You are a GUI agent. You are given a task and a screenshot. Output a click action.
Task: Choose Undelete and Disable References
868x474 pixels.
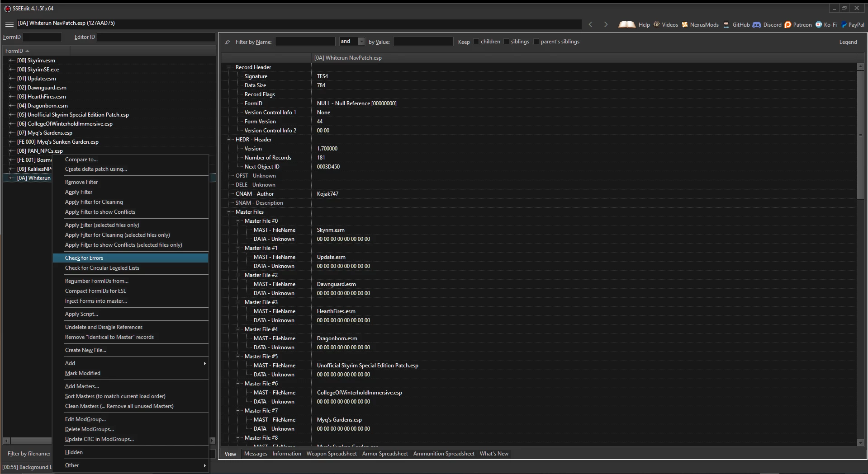click(130, 327)
